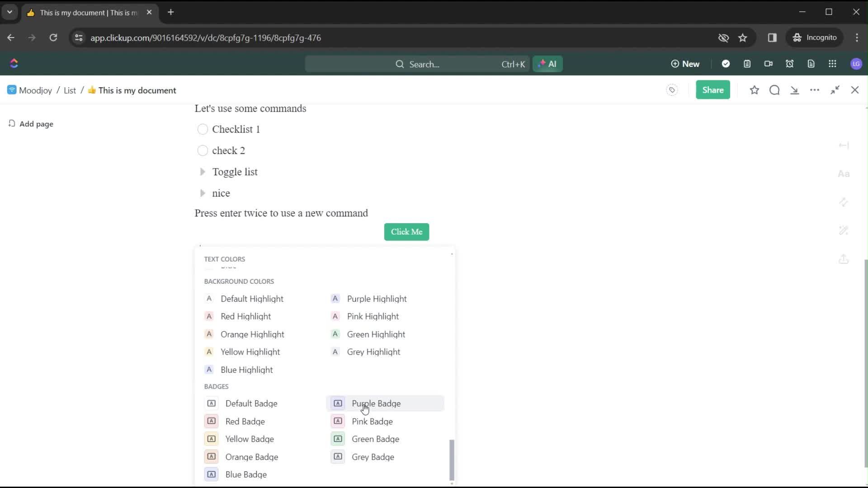
Task: Open the record clip video icon
Action: [768, 64]
